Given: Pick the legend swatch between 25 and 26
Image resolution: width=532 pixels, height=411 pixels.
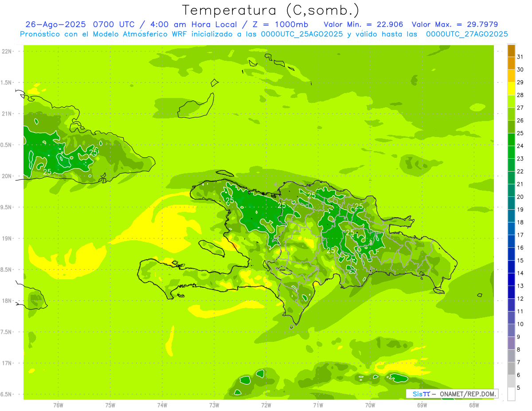Looking at the screenshot, I should [511, 126].
